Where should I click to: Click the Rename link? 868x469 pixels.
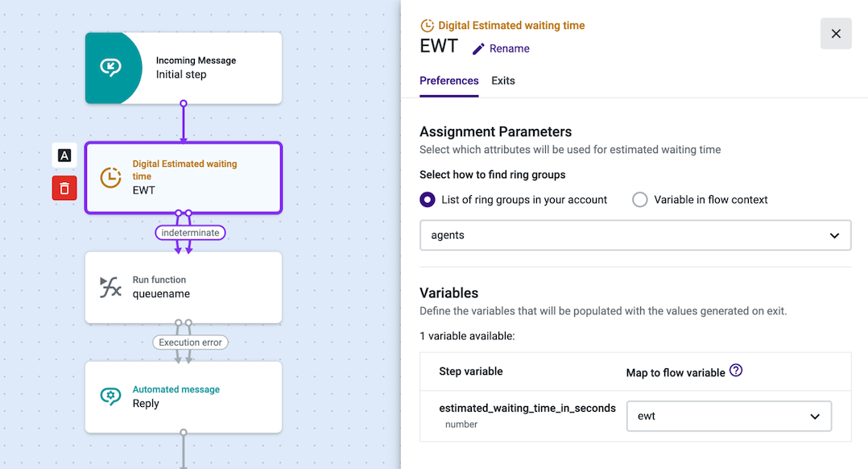click(509, 48)
